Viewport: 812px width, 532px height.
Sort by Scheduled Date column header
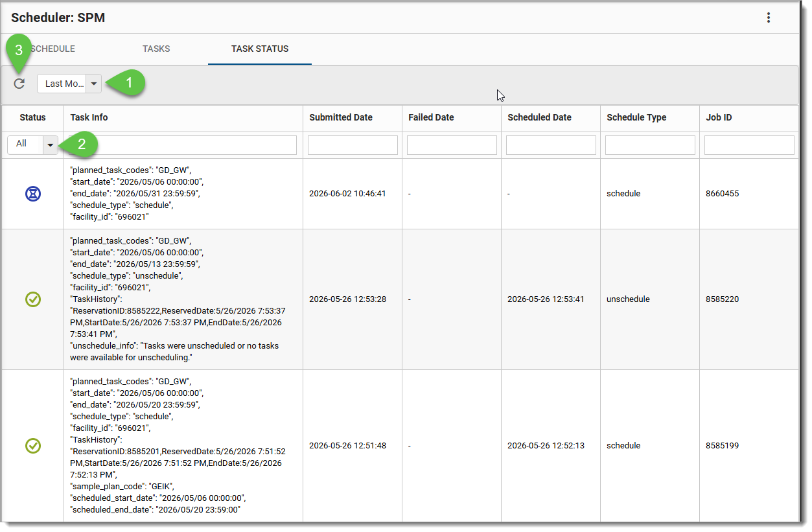tap(539, 117)
